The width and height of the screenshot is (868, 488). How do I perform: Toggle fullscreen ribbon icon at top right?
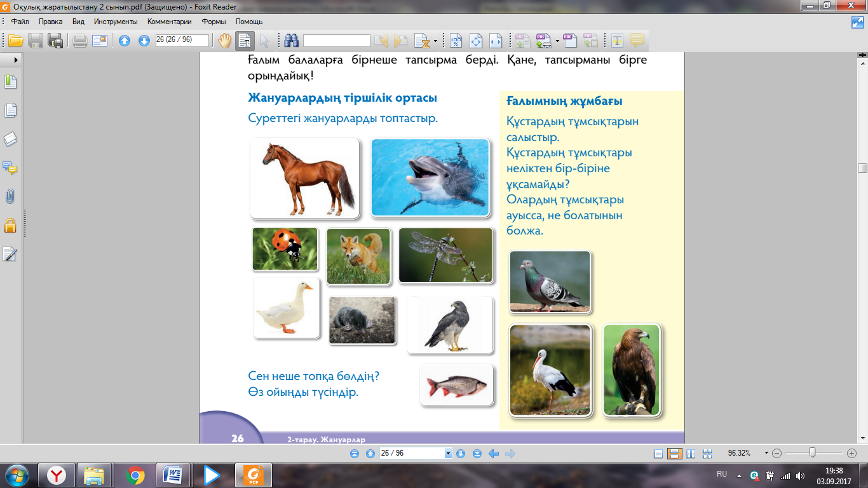pos(858,22)
